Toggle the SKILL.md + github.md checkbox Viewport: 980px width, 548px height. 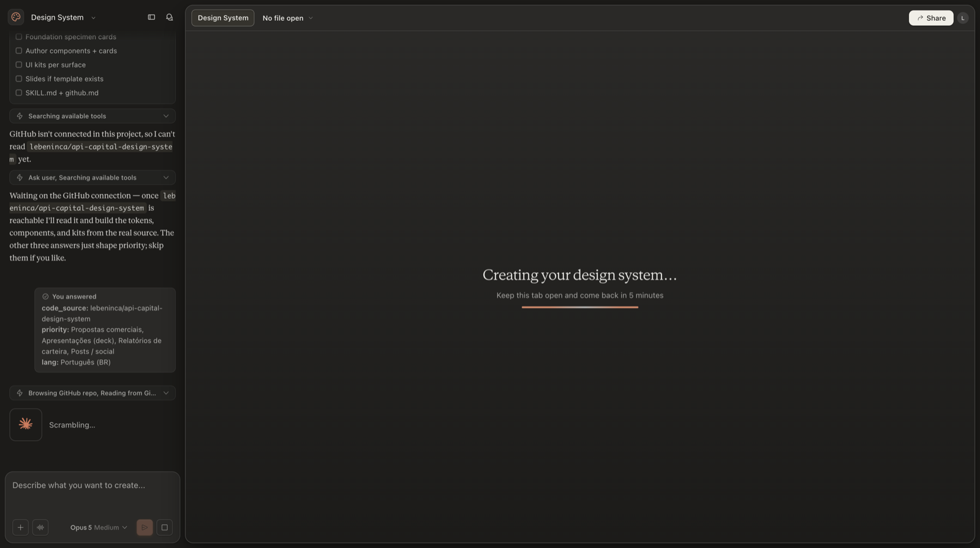tap(18, 93)
